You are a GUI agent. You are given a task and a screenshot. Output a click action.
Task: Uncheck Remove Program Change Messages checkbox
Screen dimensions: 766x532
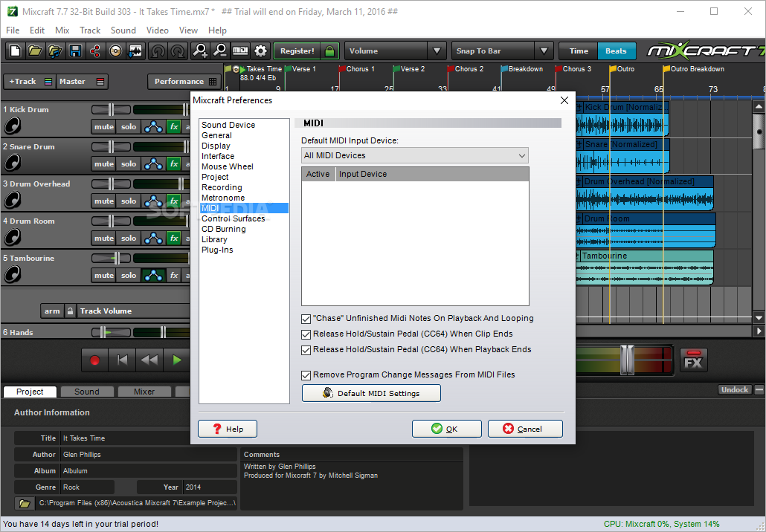point(306,375)
